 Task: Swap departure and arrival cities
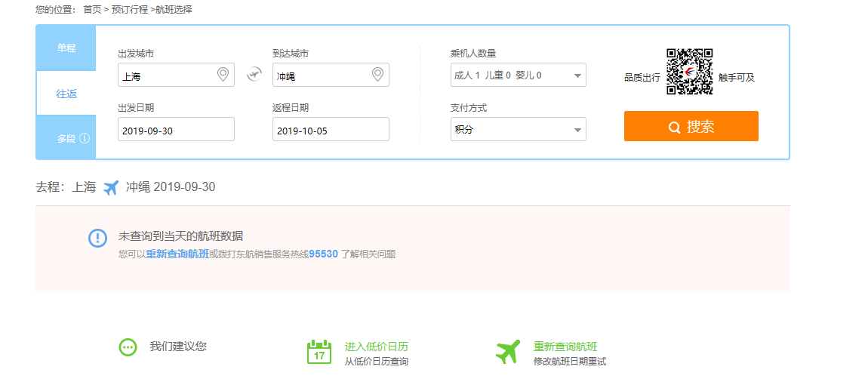click(x=254, y=75)
